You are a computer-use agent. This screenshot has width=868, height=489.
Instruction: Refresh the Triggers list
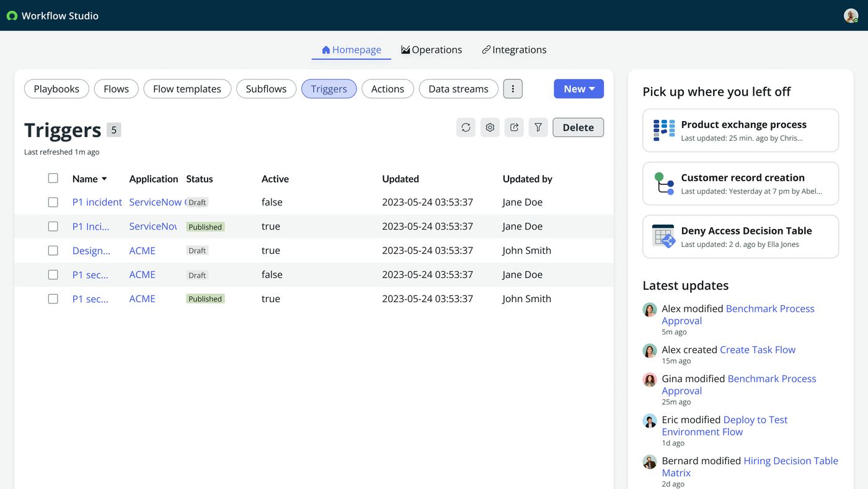click(x=466, y=127)
